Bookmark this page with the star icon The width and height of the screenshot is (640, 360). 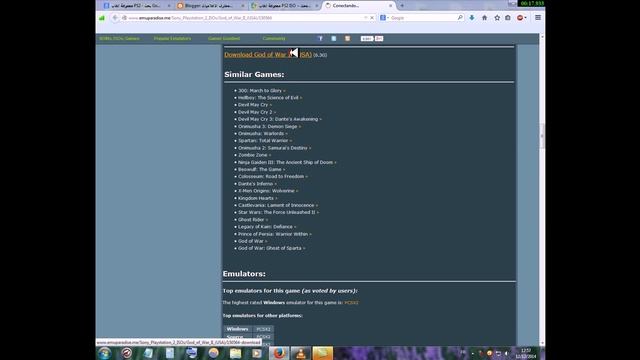(497, 18)
